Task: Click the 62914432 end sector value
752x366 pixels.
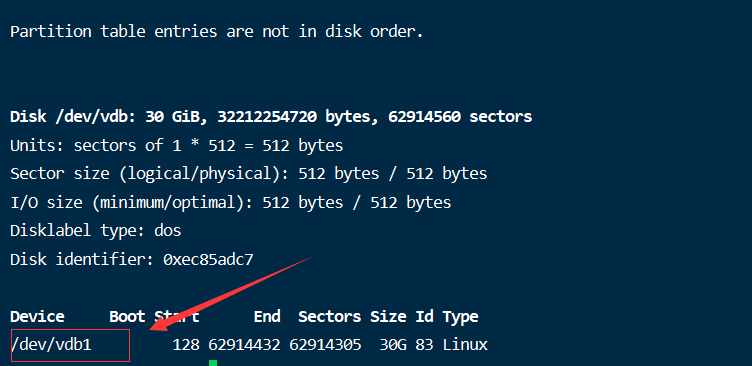Action: (x=244, y=345)
